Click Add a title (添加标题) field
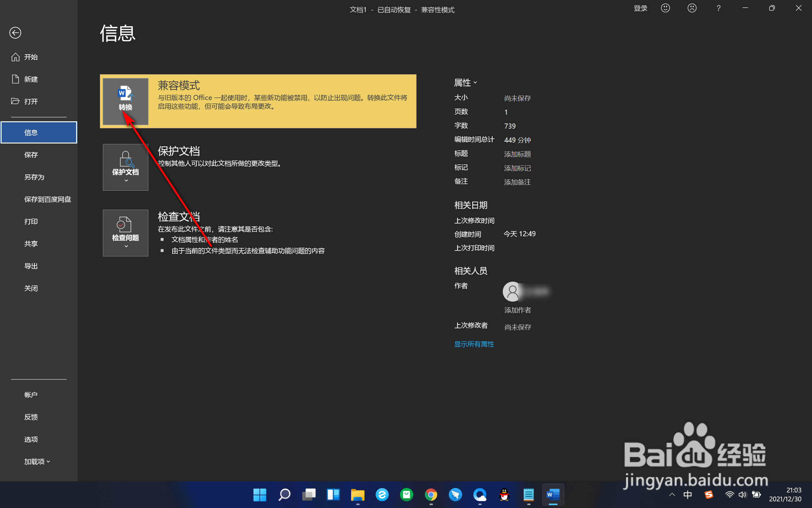Image resolution: width=812 pixels, height=508 pixels. click(517, 154)
